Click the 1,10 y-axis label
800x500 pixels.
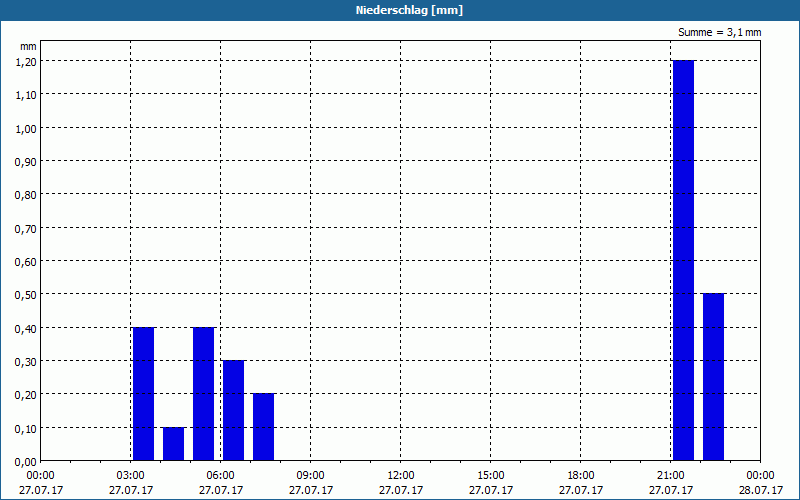pyautogui.click(x=26, y=94)
